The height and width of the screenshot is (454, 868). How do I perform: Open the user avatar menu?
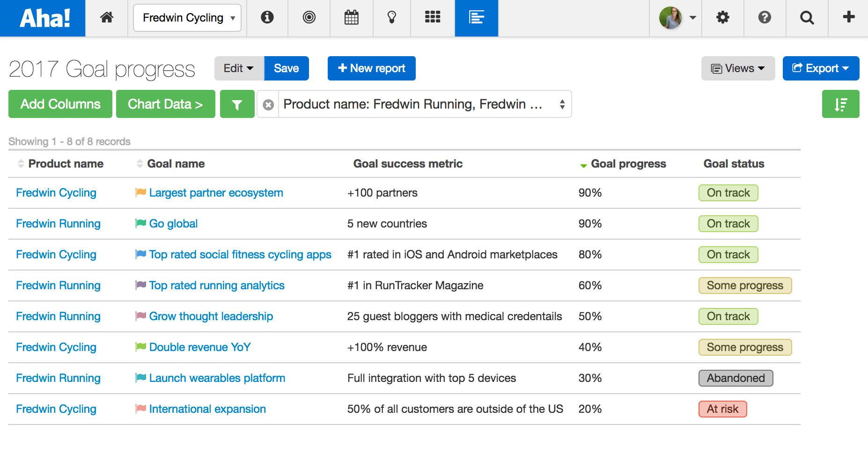point(677,18)
